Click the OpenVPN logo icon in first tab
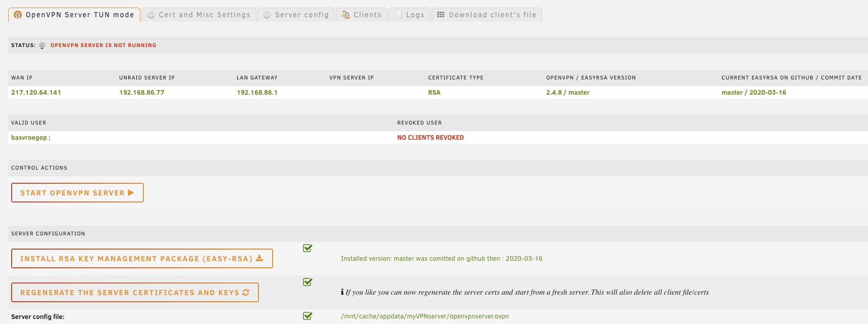868x324 pixels. 18,15
